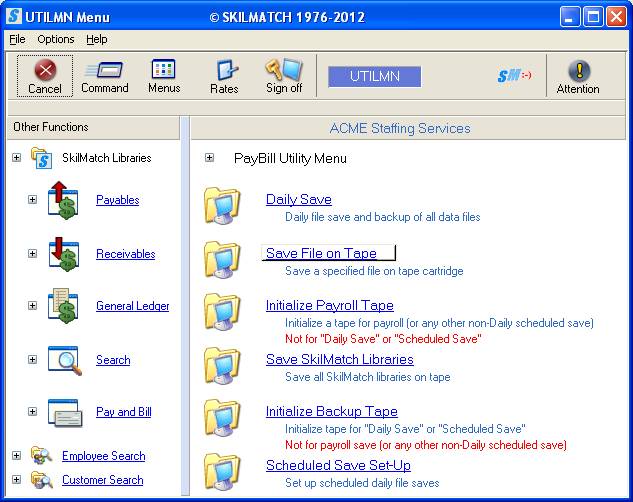This screenshot has width=633, height=502.
Task: Click 'Daily file save and backup' description
Action: [383, 217]
